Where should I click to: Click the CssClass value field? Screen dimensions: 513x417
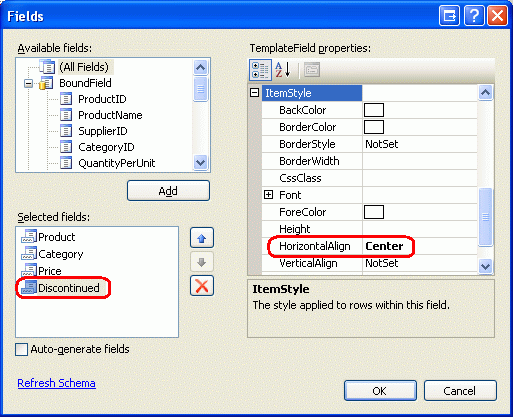pyautogui.click(x=420, y=178)
